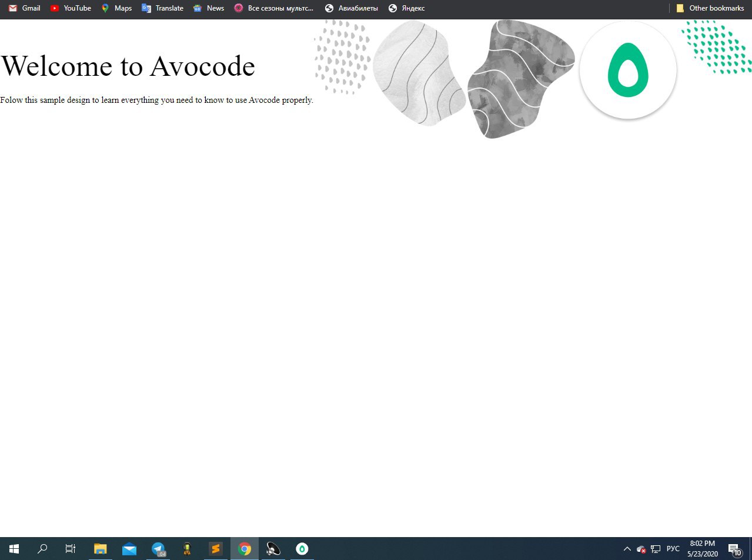Viewport: 752px width, 560px height.
Task: Open the YouTube bookmark
Action: click(x=71, y=8)
